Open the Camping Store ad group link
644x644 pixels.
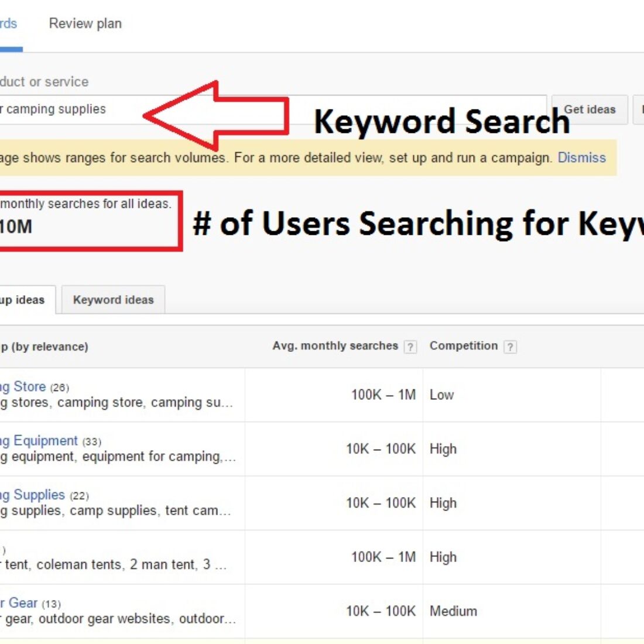[x=23, y=386]
